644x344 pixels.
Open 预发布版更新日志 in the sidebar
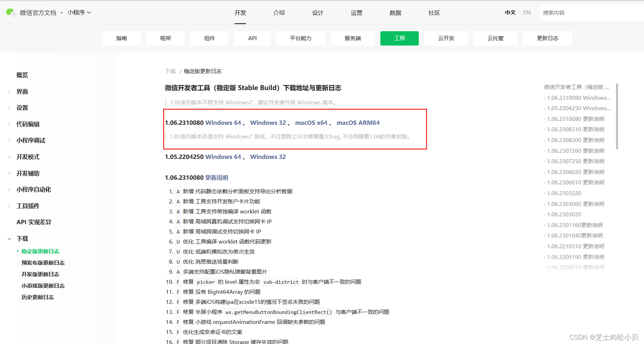coord(43,263)
